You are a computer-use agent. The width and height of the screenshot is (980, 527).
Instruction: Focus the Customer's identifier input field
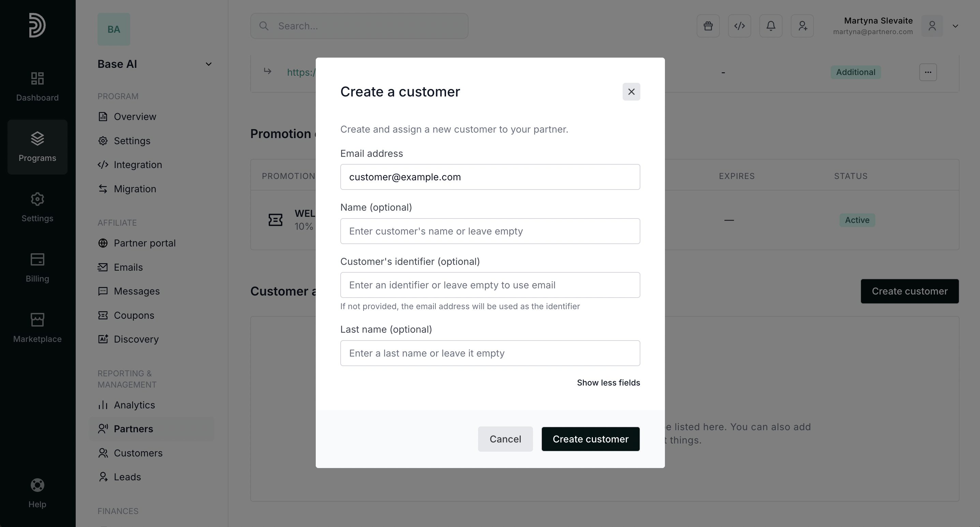[x=490, y=285]
